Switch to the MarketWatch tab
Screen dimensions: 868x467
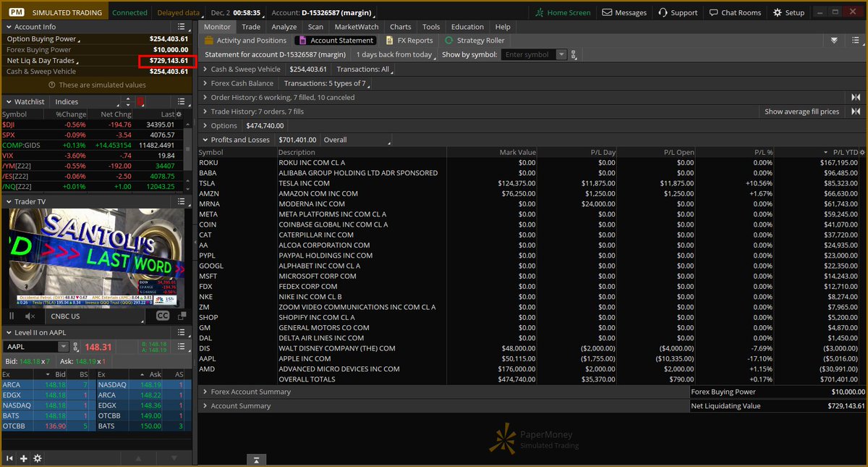pos(357,27)
